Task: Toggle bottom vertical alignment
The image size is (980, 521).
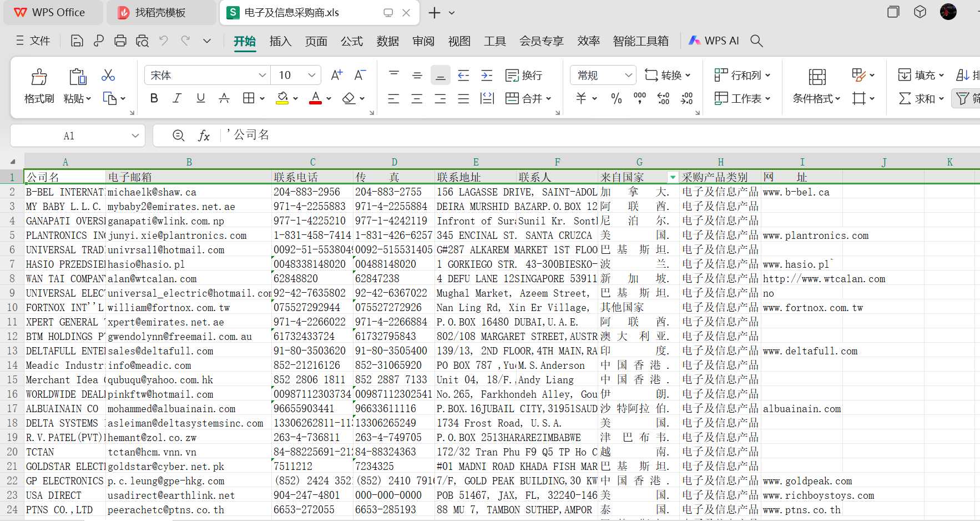Action: 441,75
